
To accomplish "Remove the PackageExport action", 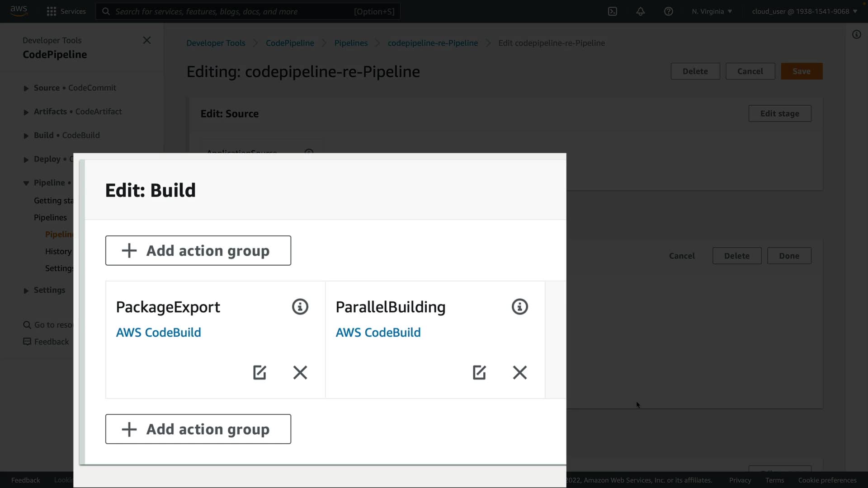I will pyautogui.click(x=300, y=372).
